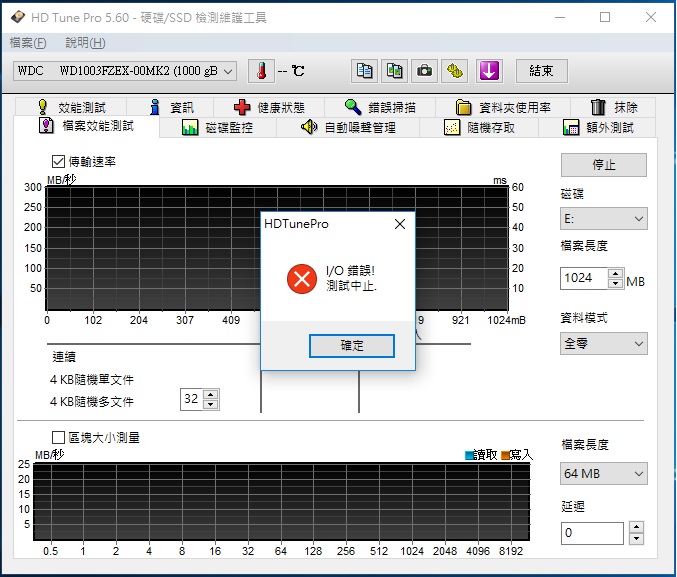Increase the 延遲 delay stepper value
This screenshot has height=577, width=677.
[636, 527]
